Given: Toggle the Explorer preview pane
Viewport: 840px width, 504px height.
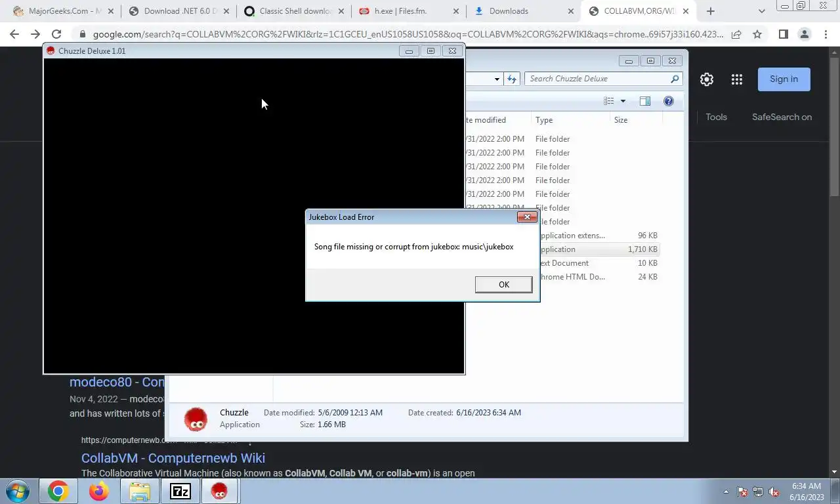Looking at the screenshot, I should click(645, 101).
